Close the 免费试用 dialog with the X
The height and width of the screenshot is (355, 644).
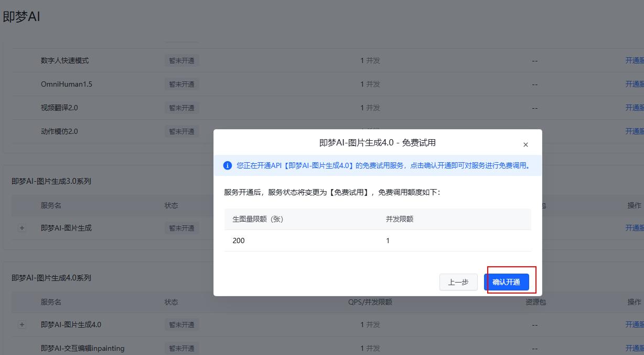[x=525, y=144]
